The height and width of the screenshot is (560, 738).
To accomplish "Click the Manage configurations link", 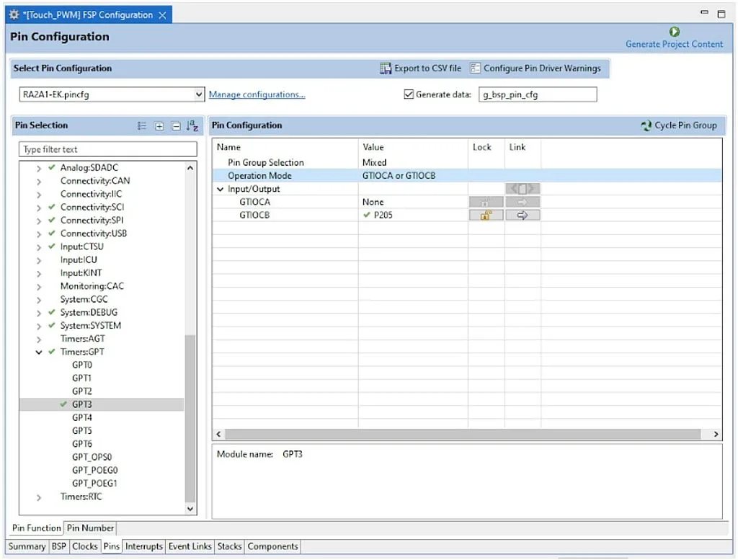I will 258,94.
